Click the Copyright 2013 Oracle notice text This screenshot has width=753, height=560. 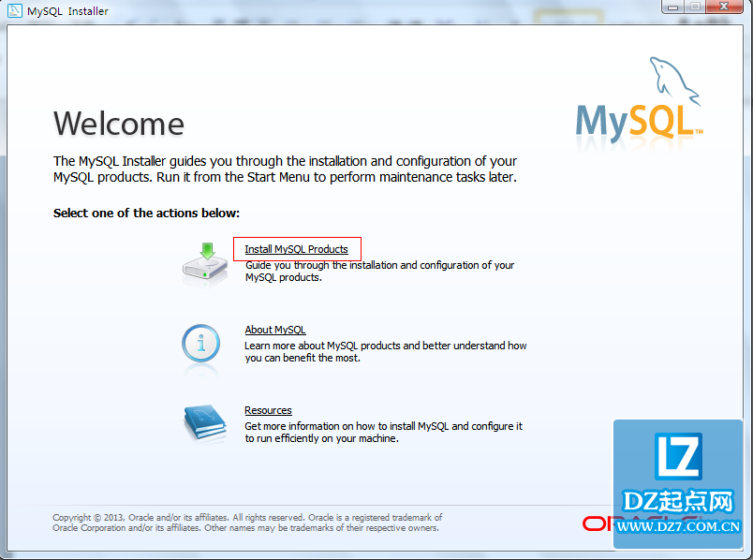247,523
